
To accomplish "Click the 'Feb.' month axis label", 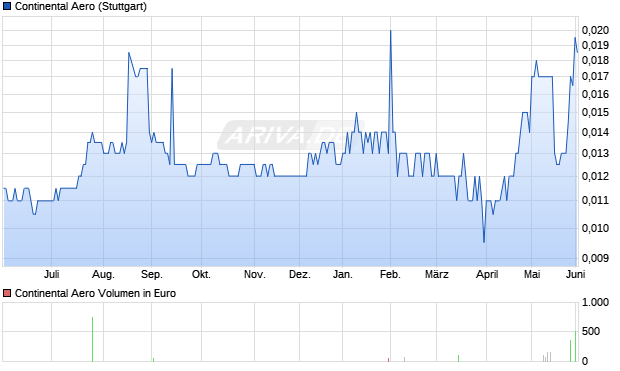I will [x=390, y=274].
